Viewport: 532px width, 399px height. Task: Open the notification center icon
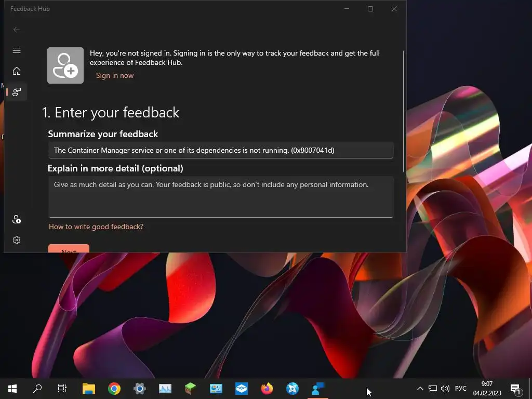(516, 389)
